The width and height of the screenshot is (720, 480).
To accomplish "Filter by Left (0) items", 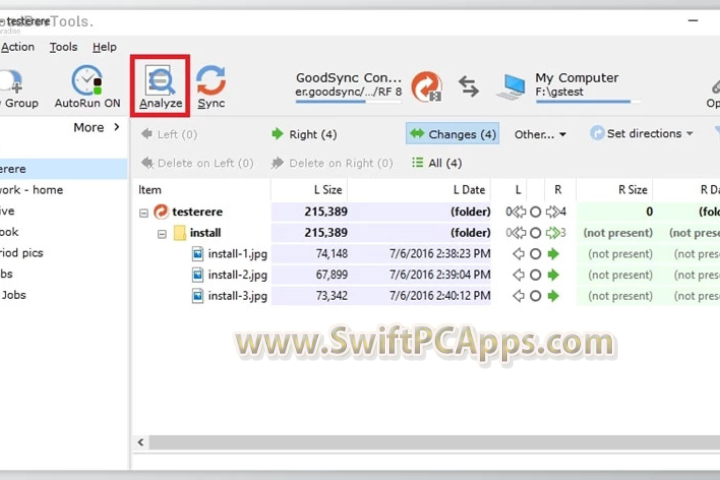I will click(x=169, y=134).
